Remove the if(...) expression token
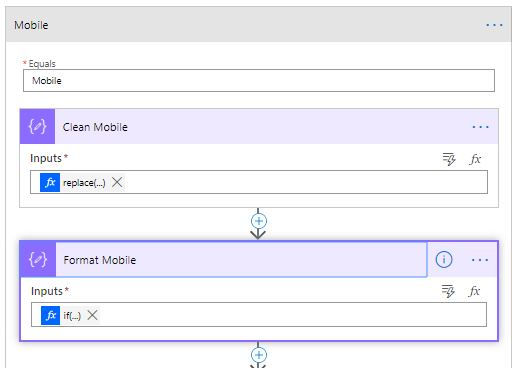The height and width of the screenshot is (368, 520). [x=92, y=315]
